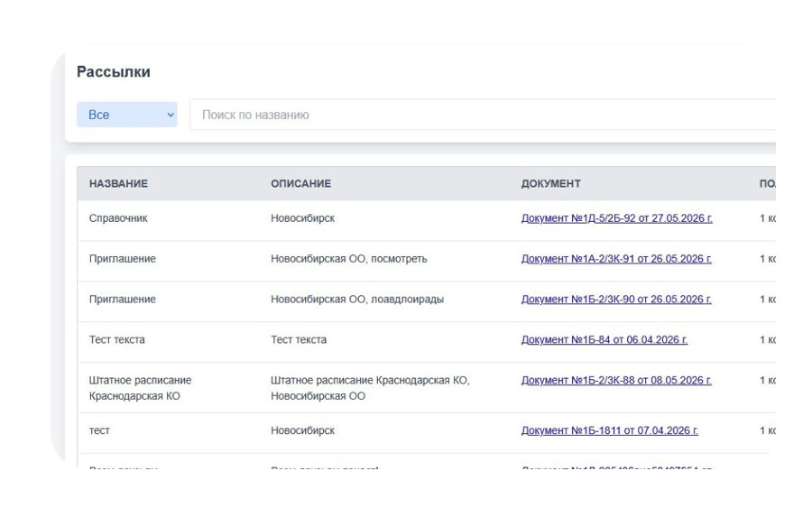Click 'Тест текста' in the description column
812x508 pixels.
299,339
